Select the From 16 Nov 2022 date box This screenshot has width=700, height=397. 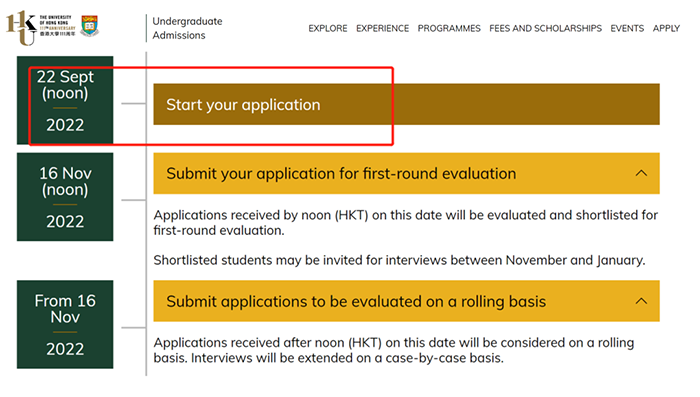(x=65, y=324)
